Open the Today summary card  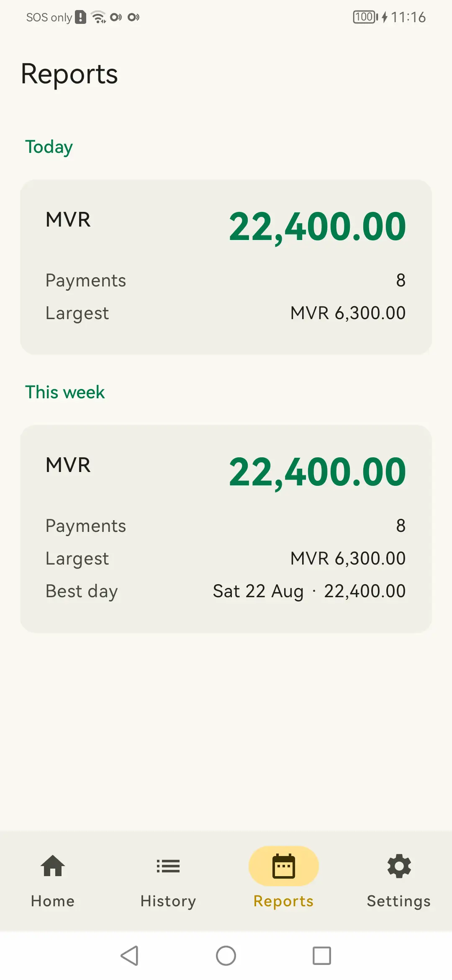tap(226, 267)
